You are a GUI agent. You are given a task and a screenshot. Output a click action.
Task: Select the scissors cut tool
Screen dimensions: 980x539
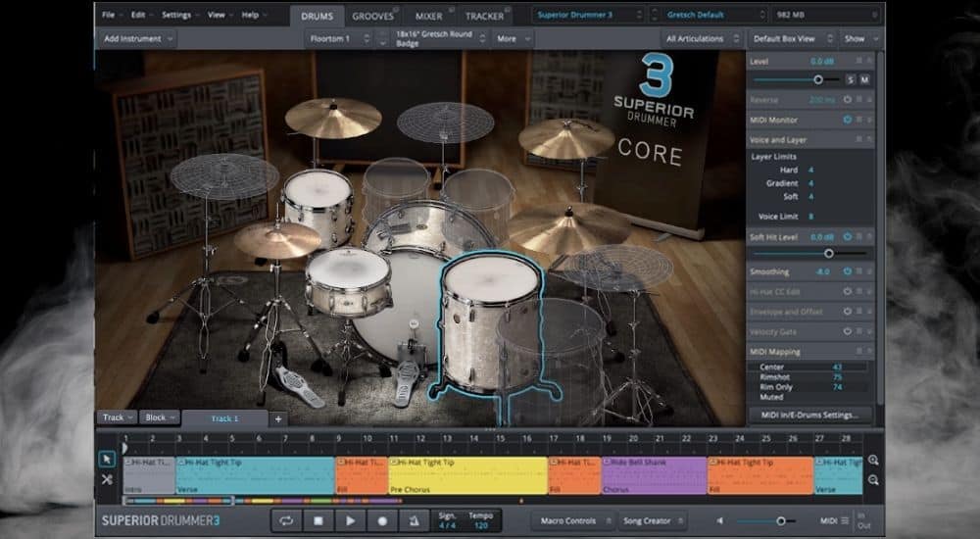click(x=107, y=479)
